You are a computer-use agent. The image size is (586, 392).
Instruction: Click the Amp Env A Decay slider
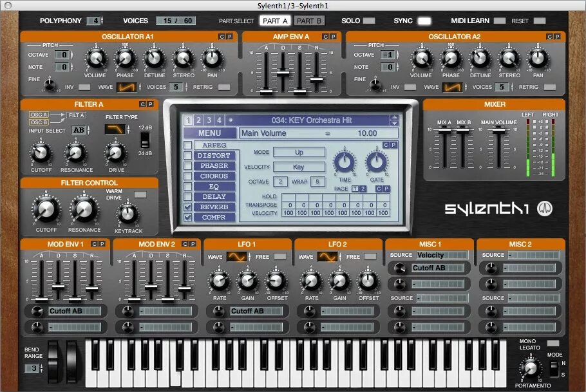tap(283, 73)
